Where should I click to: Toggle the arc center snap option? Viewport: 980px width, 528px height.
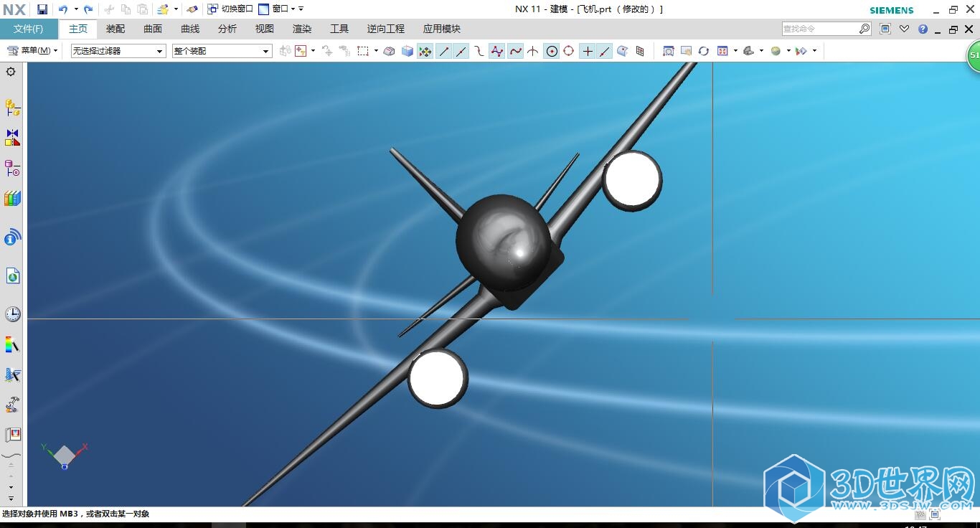(x=552, y=51)
